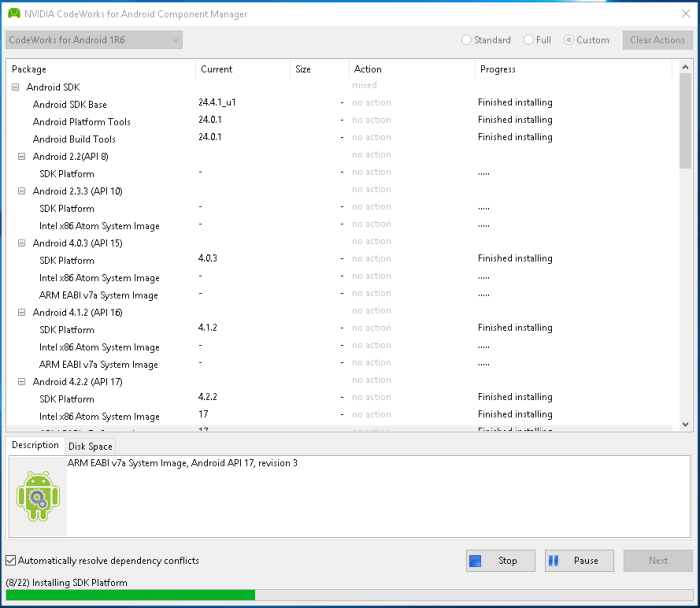Image resolution: width=700 pixels, height=608 pixels.
Task: Click the NVIDIA app icon in title bar
Action: pos(14,13)
